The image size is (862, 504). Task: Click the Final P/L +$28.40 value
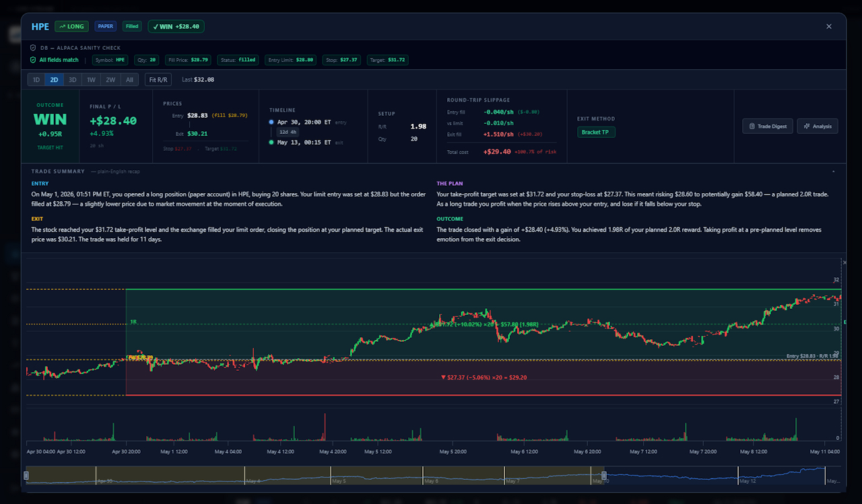(113, 121)
